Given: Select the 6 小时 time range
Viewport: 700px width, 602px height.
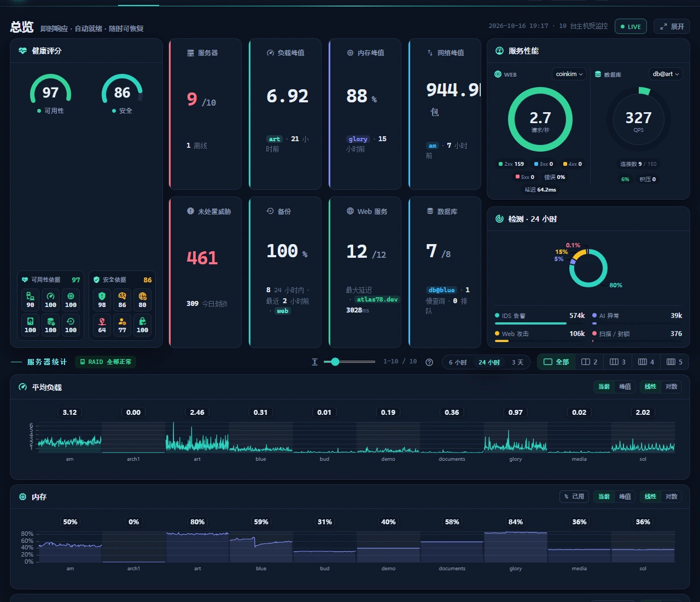Looking at the screenshot, I should tap(458, 362).
